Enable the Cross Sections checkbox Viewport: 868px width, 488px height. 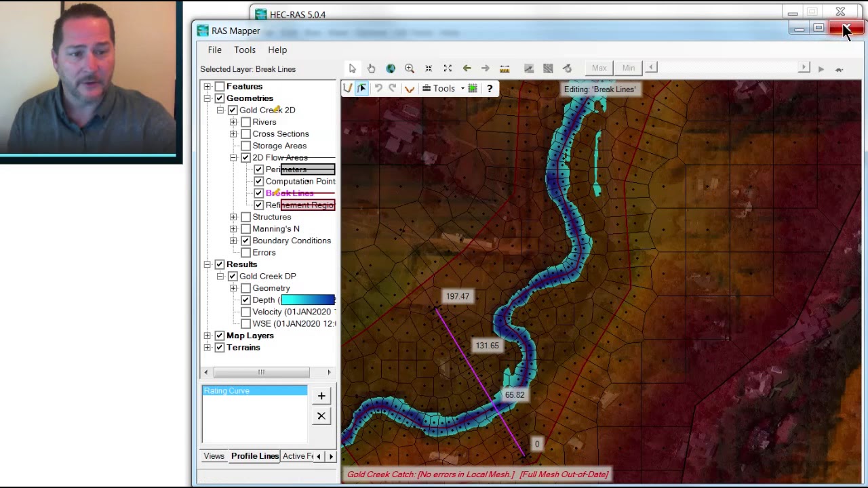(x=246, y=134)
